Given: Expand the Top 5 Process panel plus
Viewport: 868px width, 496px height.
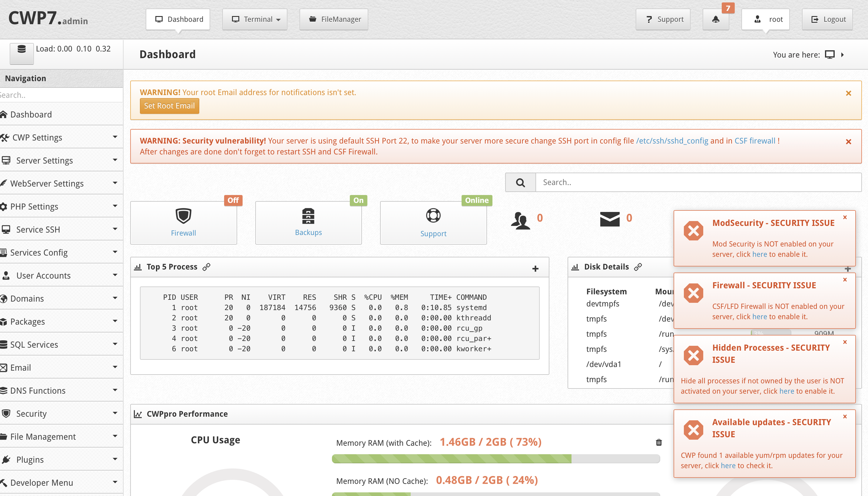Looking at the screenshot, I should pos(535,269).
